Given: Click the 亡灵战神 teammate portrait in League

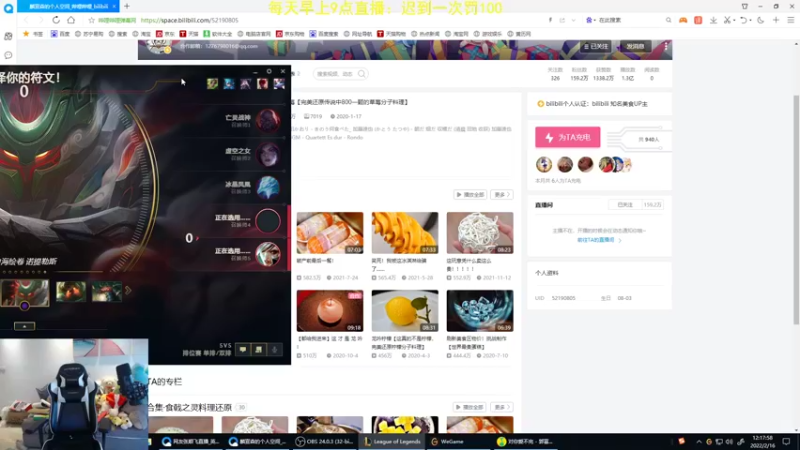Looking at the screenshot, I should 268,120.
